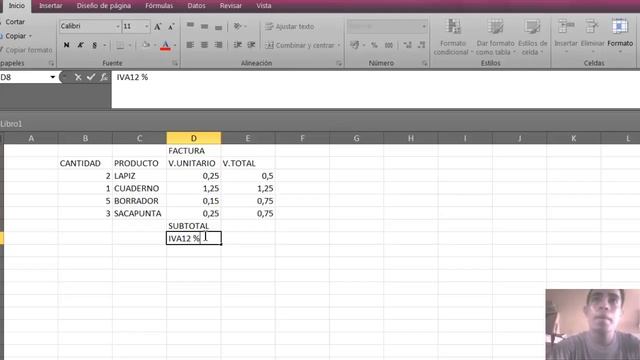Click the text orientation icon
Screen dimensions: 640x360
tap(237, 27)
